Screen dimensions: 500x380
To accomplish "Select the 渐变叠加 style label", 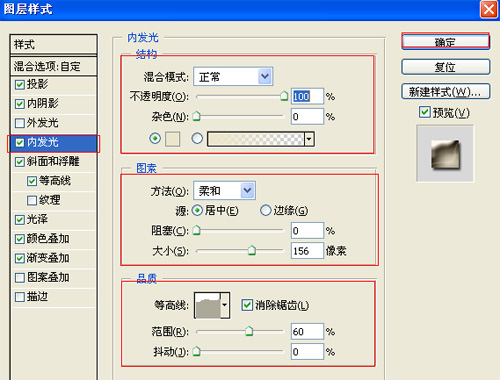I will (48, 258).
